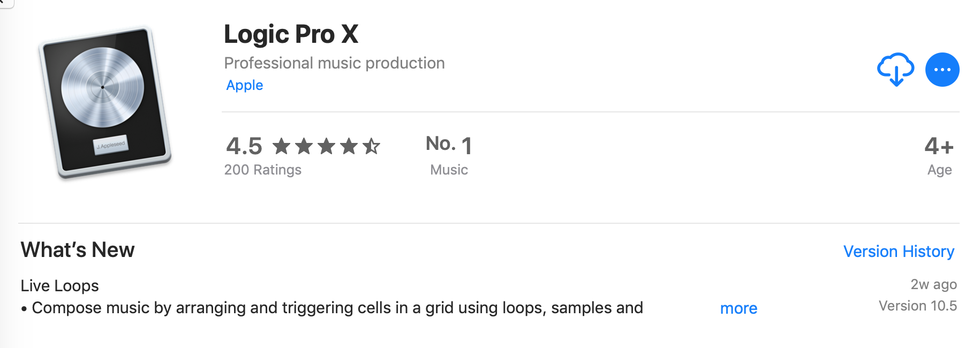The height and width of the screenshot is (348, 980).
Task: Click the Live Loops release note heading
Action: 59,286
